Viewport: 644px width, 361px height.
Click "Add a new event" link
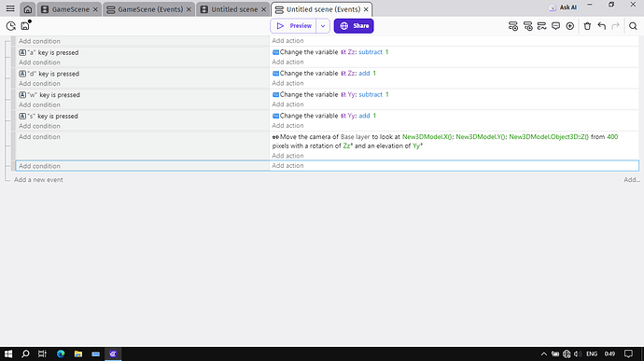click(x=38, y=180)
